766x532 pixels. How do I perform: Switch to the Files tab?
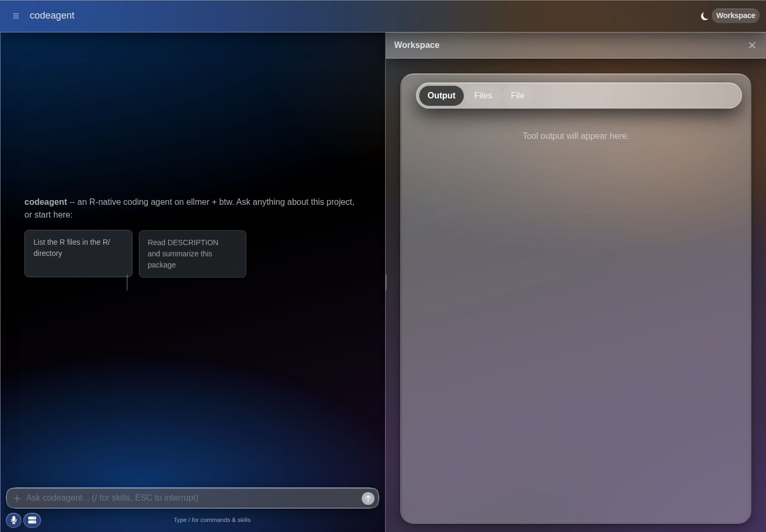click(483, 96)
